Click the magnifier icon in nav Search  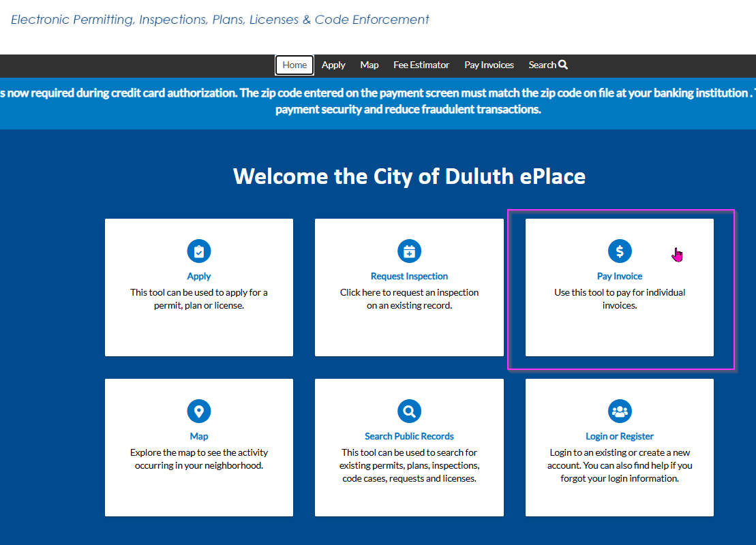click(562, 65)
